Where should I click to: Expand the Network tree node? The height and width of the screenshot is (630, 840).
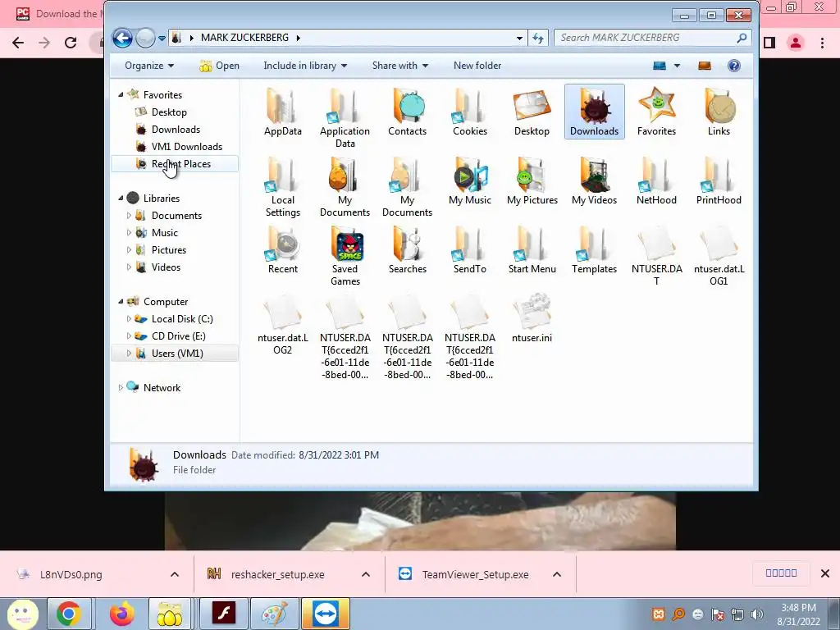(x=121, y=388)
